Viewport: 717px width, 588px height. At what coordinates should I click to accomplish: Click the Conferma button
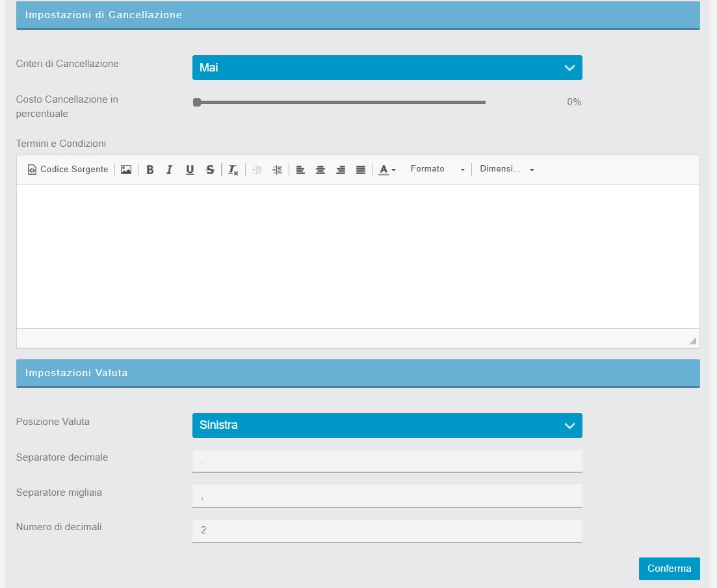[669, 569]
